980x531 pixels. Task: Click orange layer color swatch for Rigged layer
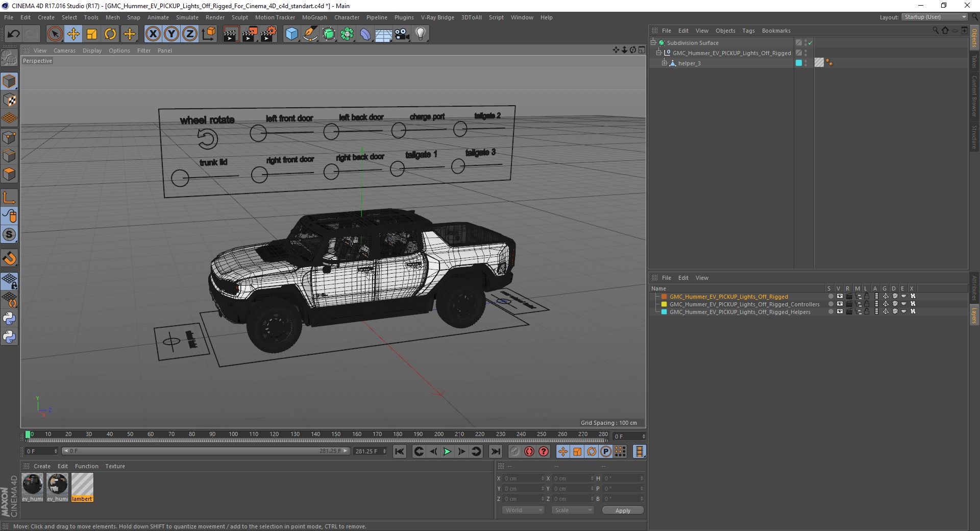click(664, 297)
